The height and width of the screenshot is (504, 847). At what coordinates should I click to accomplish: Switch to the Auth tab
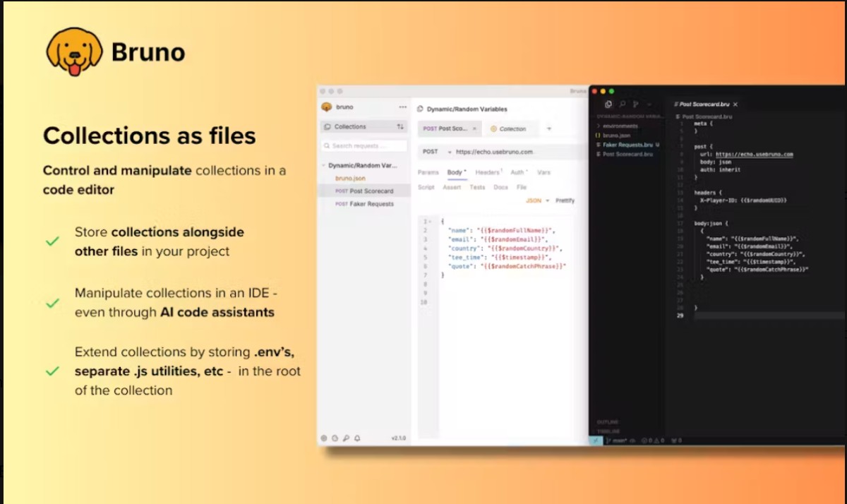pyautogui.click(x=519, y=172)
